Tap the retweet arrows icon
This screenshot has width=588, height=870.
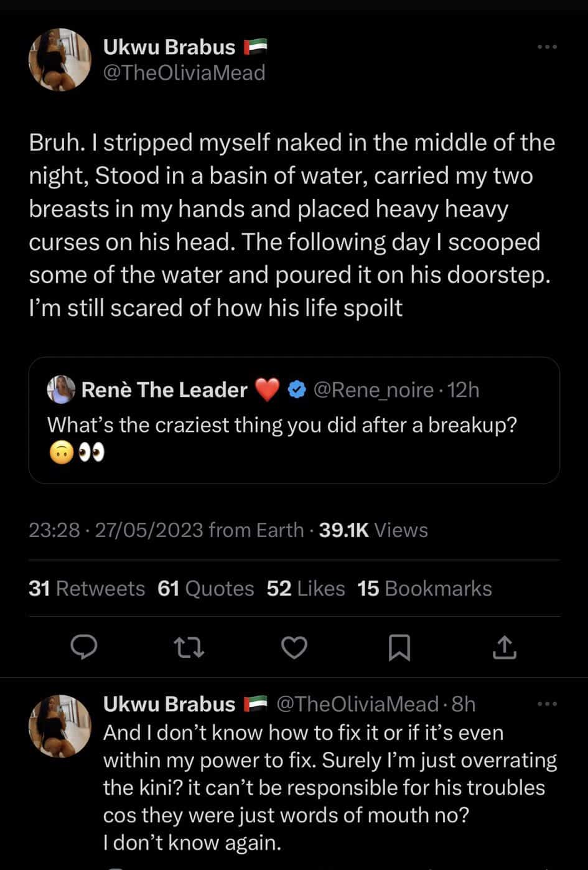189,647
